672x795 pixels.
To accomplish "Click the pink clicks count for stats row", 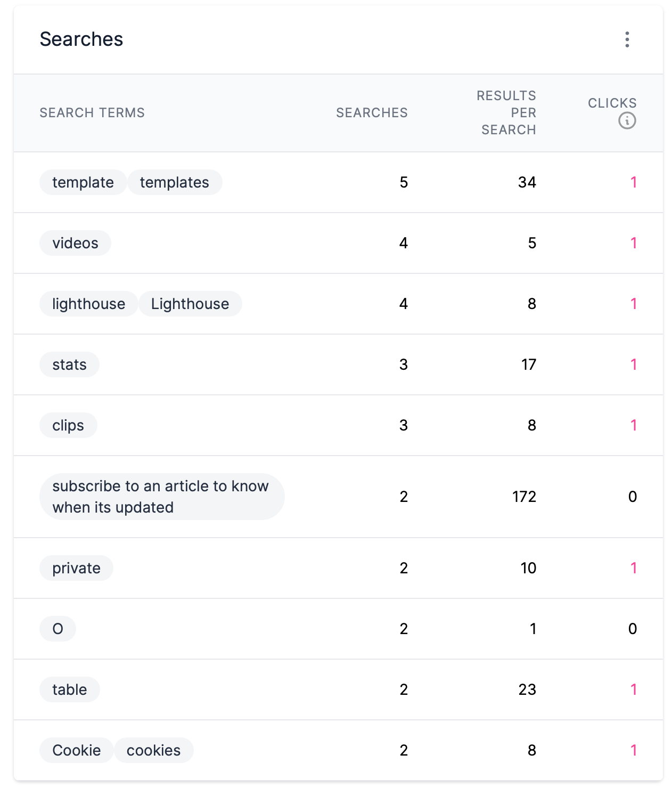I will 633,364.
